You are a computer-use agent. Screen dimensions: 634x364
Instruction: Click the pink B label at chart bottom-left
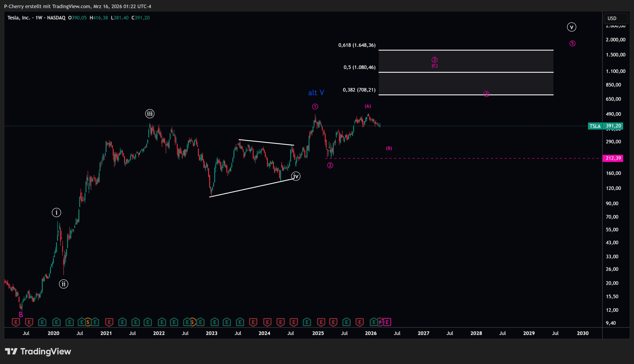click(21, 315)
